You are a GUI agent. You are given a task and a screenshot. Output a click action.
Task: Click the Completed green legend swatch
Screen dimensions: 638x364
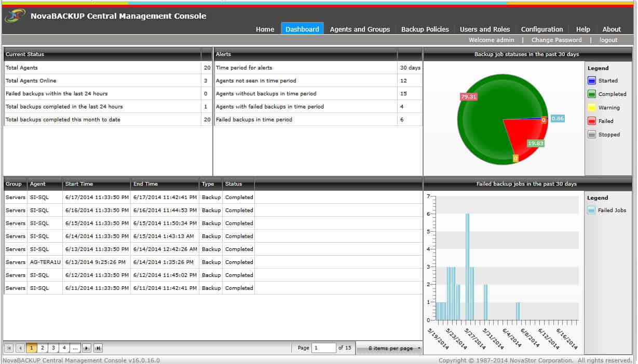point(592,94)
